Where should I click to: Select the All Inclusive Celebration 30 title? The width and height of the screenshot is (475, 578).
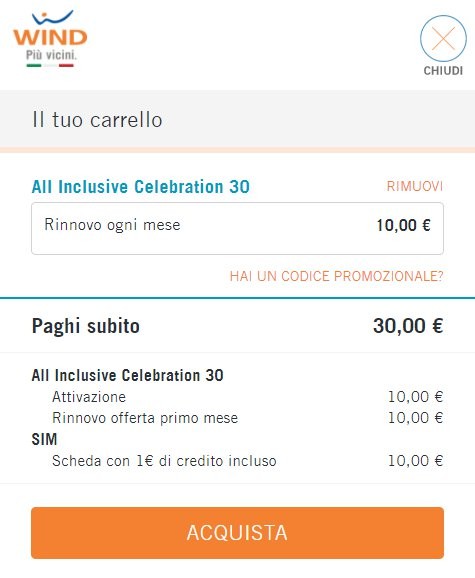141,187
